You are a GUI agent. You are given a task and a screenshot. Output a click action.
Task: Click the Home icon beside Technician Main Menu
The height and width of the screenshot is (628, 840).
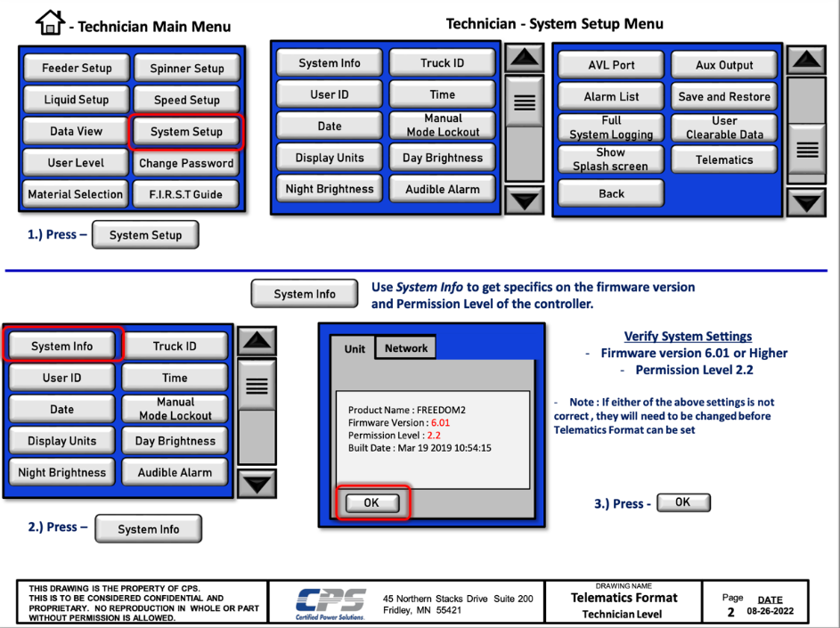pos(50,22)
